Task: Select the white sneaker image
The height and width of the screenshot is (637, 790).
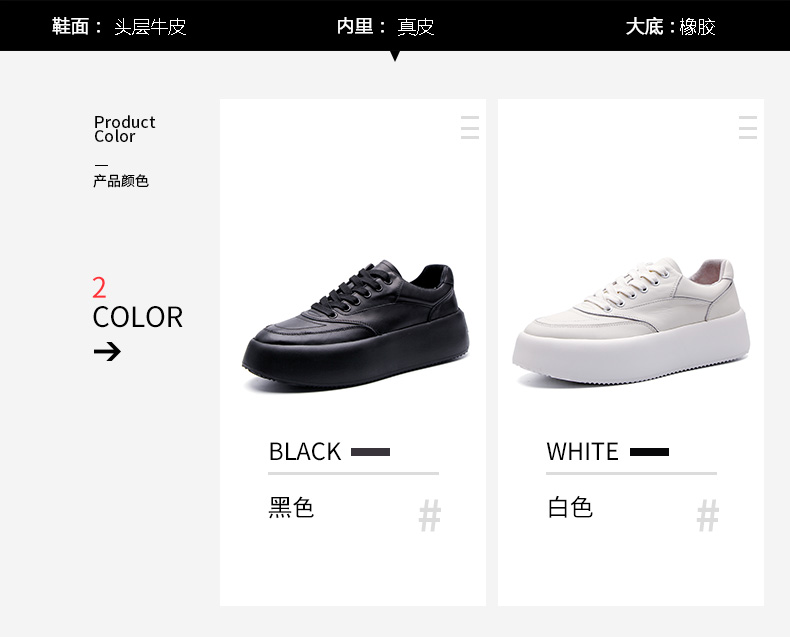Action: click(x=631, y=322)
